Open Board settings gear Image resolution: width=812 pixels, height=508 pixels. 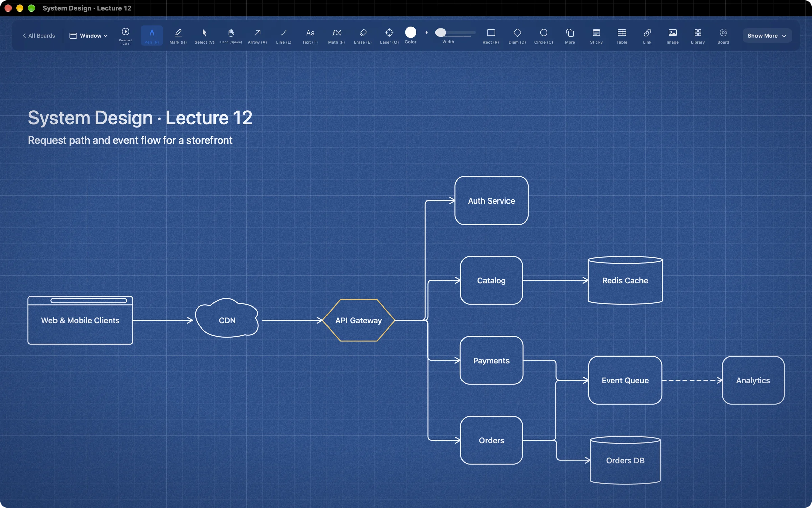(x=723, y=36)
